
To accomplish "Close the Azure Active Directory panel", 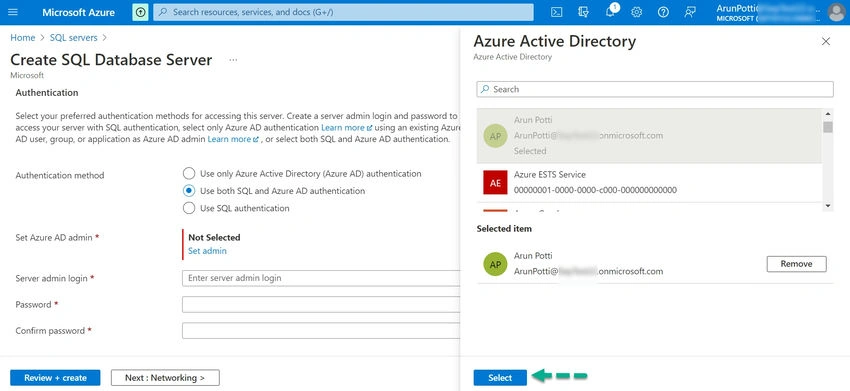I will click(x=826, y=41).
